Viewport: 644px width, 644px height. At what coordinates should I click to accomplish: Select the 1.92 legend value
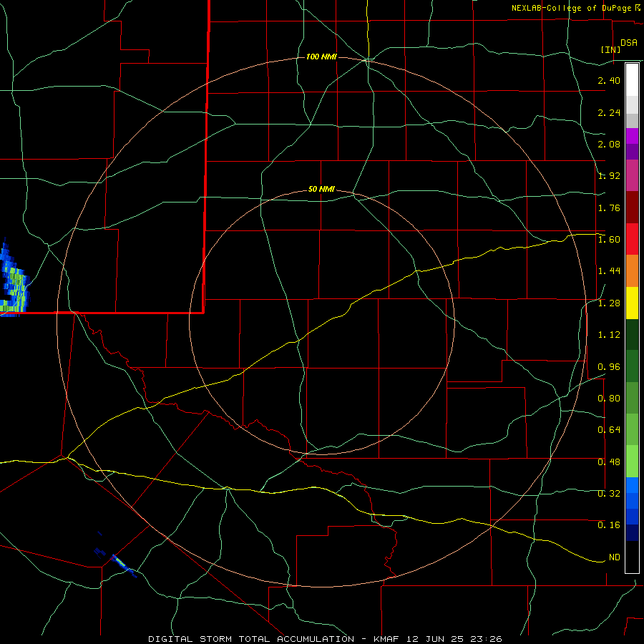609,176
